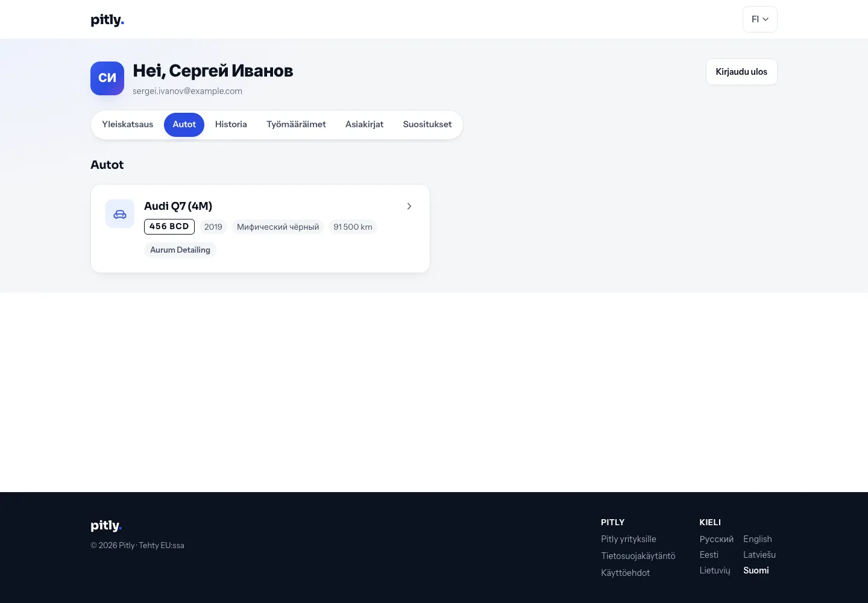Go to the Työmääräimet tab

[296, 125]
